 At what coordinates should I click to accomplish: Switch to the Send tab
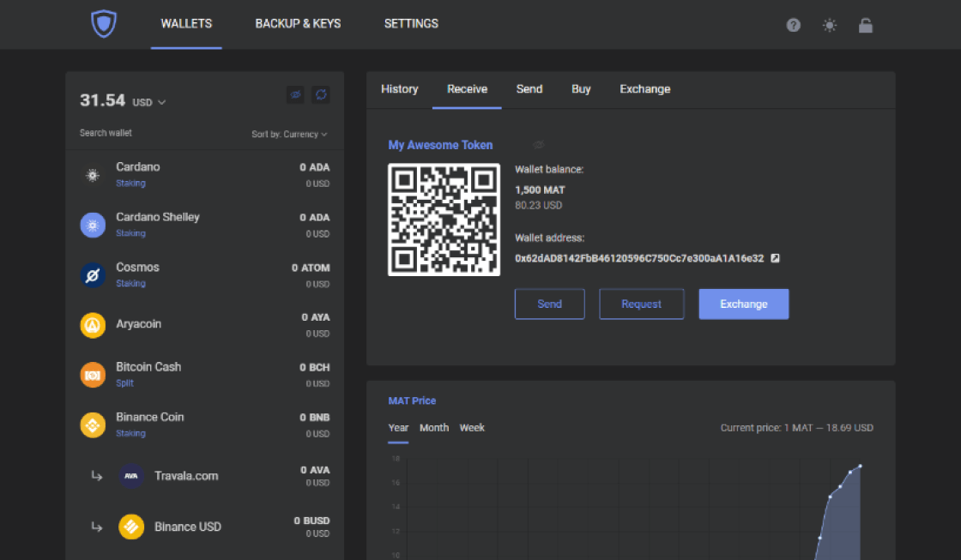529,89
